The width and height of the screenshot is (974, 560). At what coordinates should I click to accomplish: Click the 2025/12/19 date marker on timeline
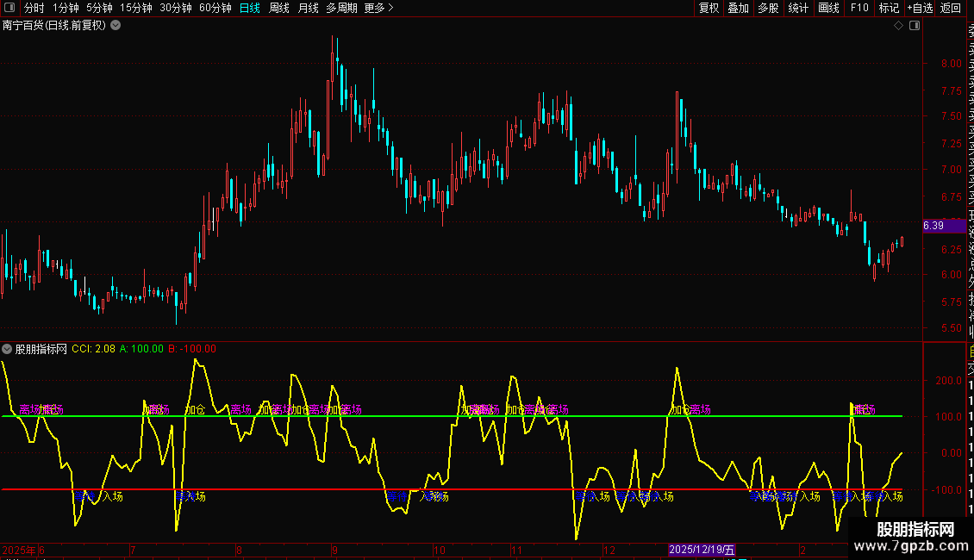point(702,550)
